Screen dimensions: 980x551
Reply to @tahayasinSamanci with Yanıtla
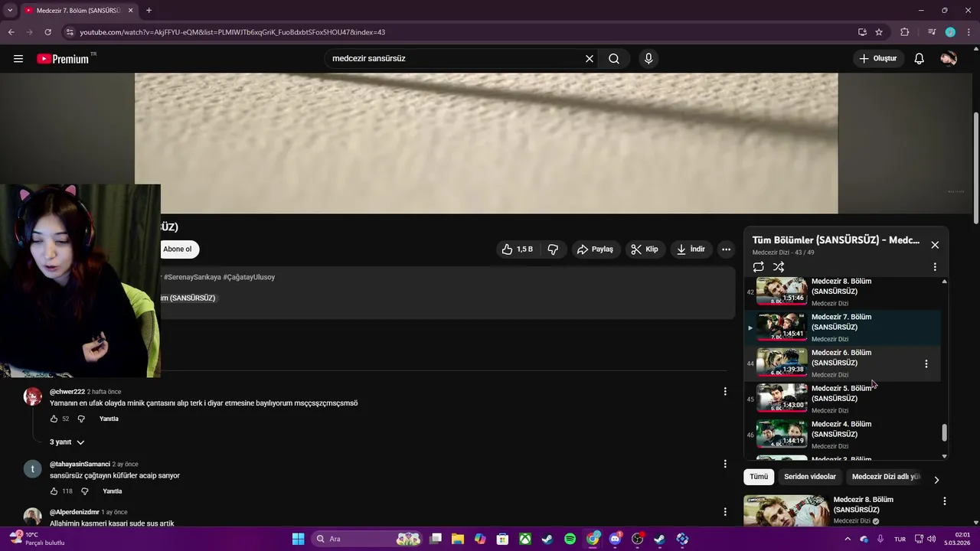tap(113, 491)
